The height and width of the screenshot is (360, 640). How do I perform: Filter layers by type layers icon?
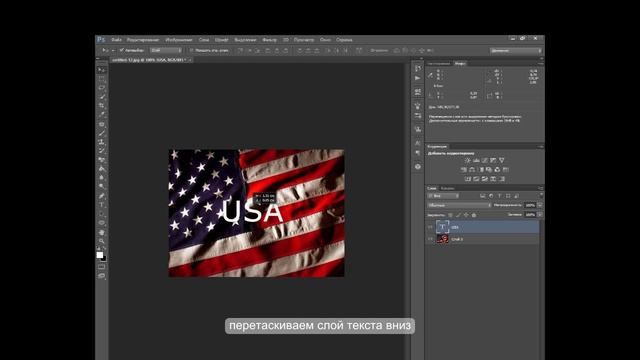point(500,196)
